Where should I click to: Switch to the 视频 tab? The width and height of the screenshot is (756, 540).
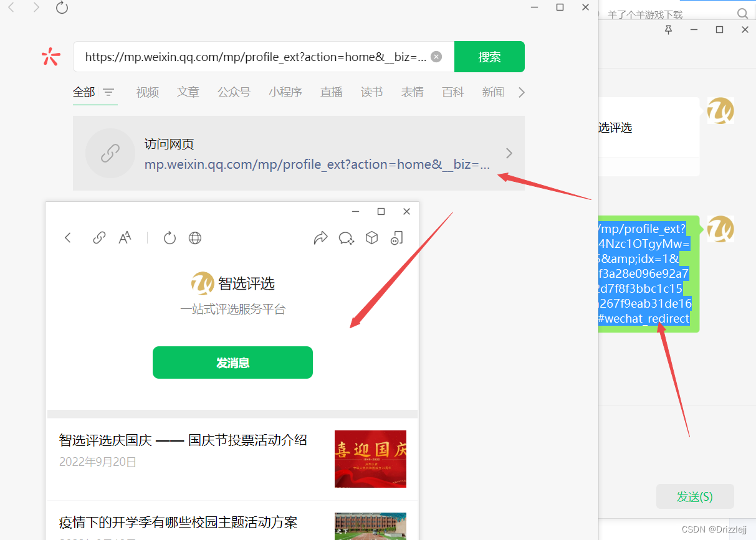(x=148, y=92)
